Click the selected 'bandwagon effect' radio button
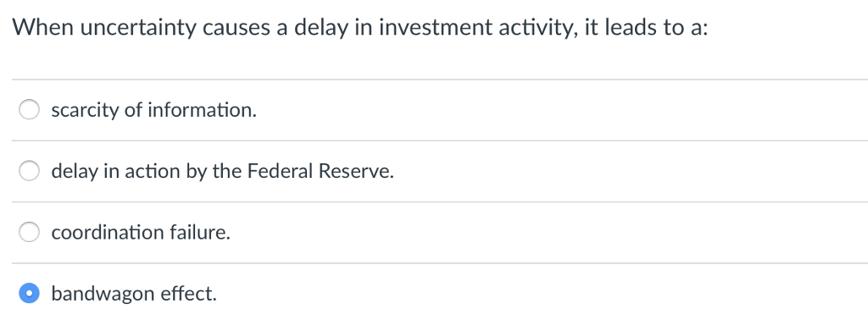Screen dimensions: 868x331 click(29, 293)
